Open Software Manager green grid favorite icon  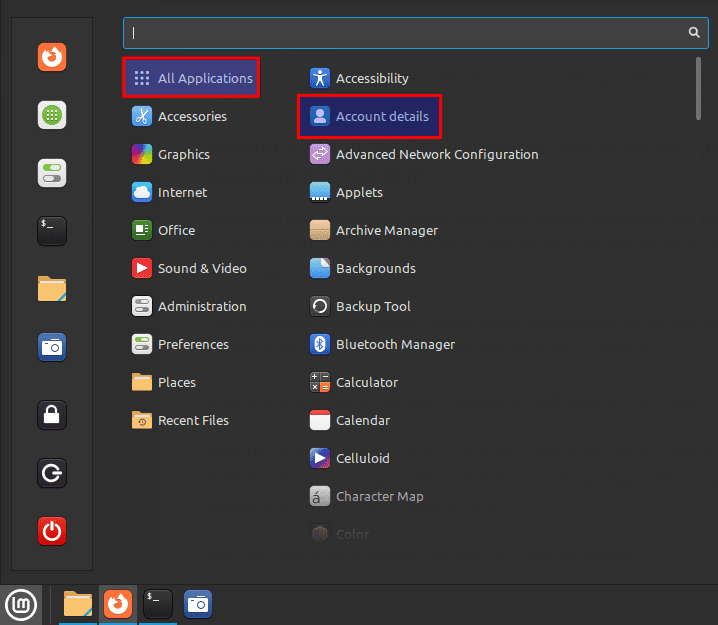tap(52, 115)
